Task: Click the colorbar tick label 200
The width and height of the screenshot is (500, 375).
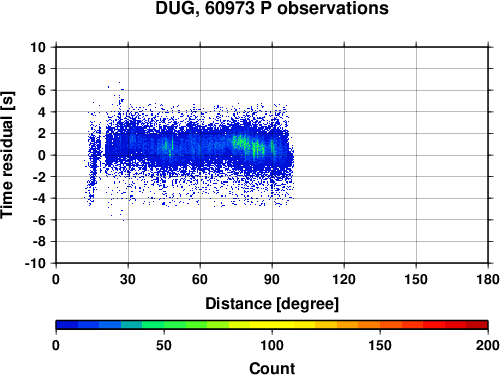Action: tap(488, 345)
